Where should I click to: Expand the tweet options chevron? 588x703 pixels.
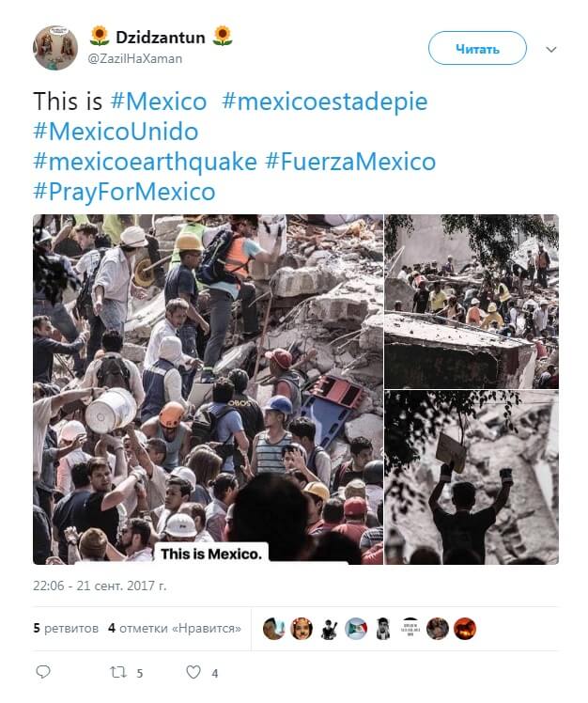(x=551, y=49)
